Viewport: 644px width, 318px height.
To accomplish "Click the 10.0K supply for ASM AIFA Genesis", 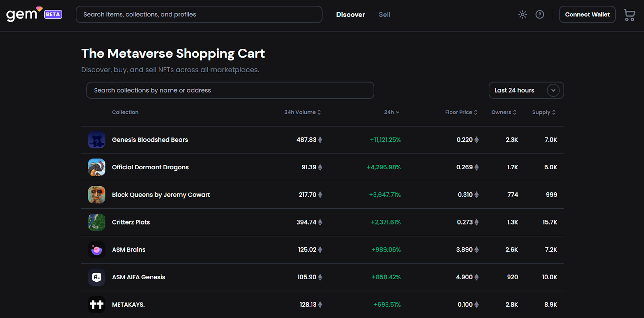I will (550, 277).
